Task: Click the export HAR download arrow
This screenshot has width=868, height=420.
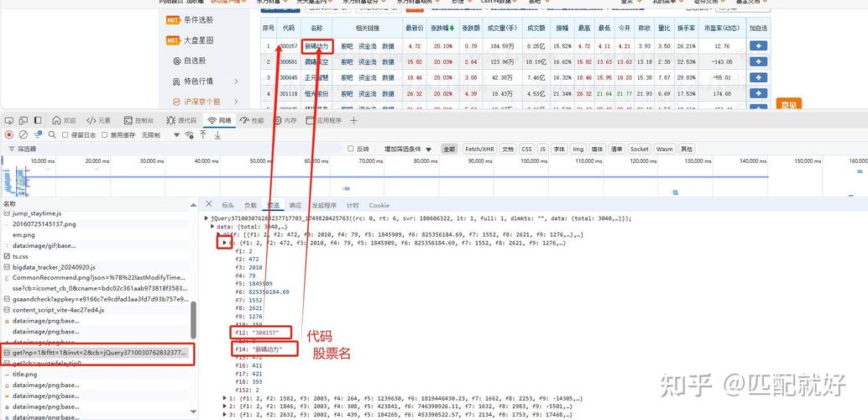Action: pyautogui.click(x=217, y=134)
